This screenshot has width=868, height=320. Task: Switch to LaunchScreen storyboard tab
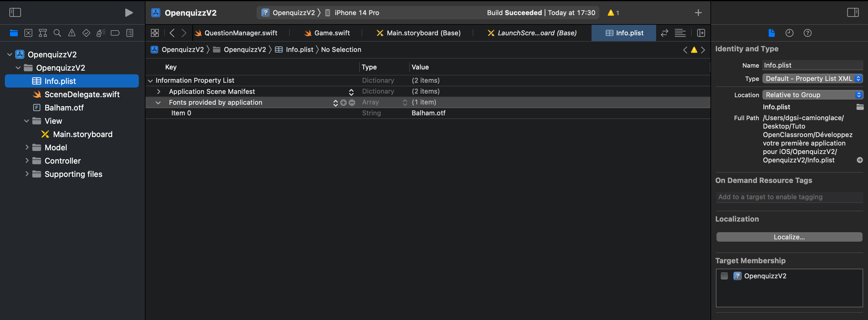coord(532,33)
